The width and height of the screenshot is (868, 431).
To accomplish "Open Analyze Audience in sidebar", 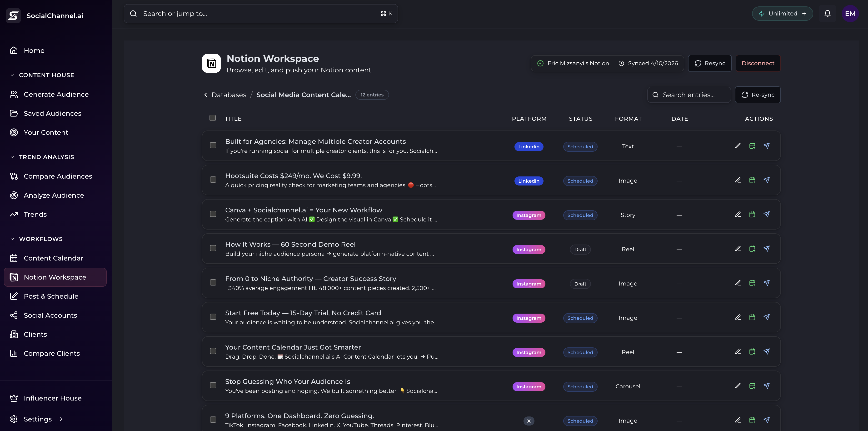I will 56,195.
